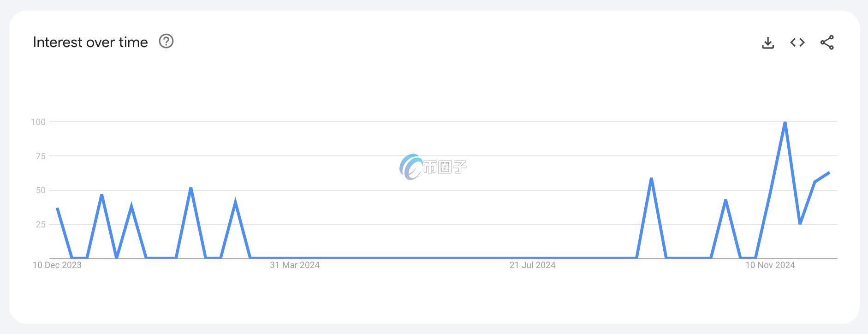The height and width of the screenshot is (334, 868).
Task: Click the 75 y-axis label
Action: click(x=41, y=156)
